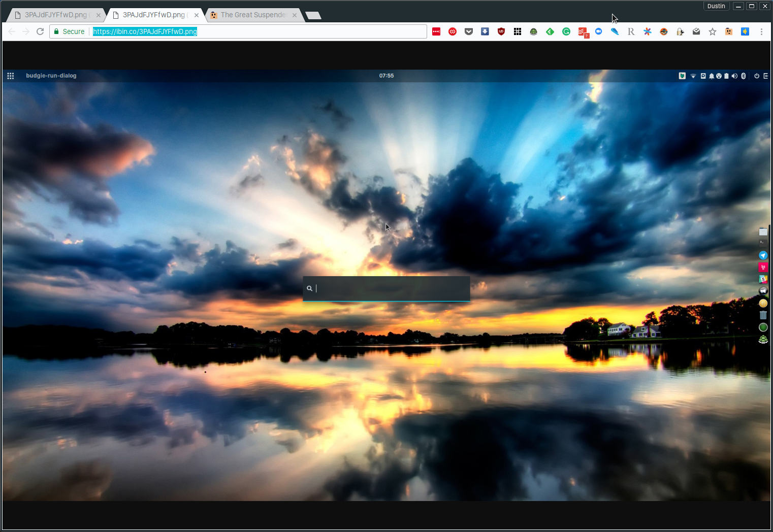Click the black grid apps extension
Screen dimensions: 773x532
(x=518, y=31)
